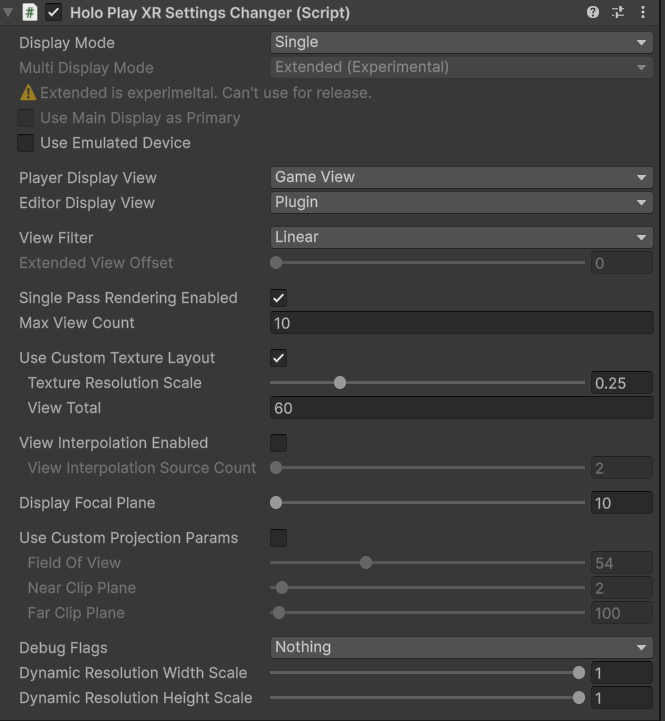Click the 'Dynamic Resolution Height Scale' label
The width and height of the screenshot is (665, 721).
[x=136, y=698]
